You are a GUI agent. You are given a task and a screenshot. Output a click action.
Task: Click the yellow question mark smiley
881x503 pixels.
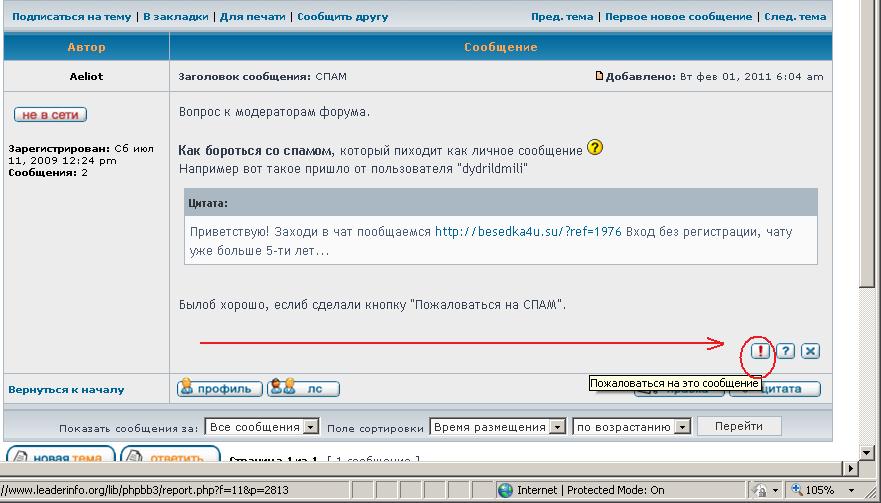coord(595,147)
